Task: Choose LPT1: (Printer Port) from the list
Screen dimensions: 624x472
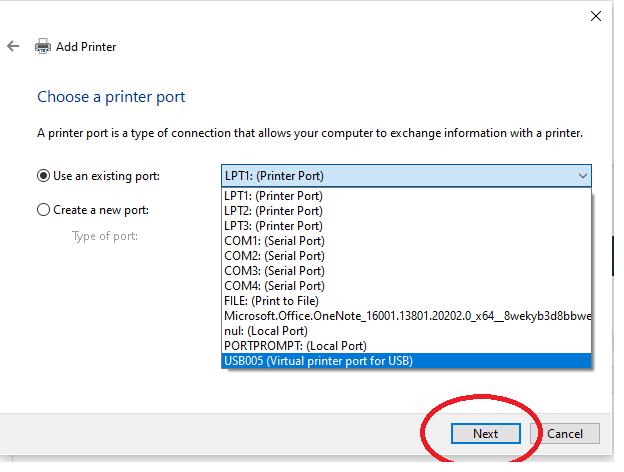Action: click(x=273, y=196)
